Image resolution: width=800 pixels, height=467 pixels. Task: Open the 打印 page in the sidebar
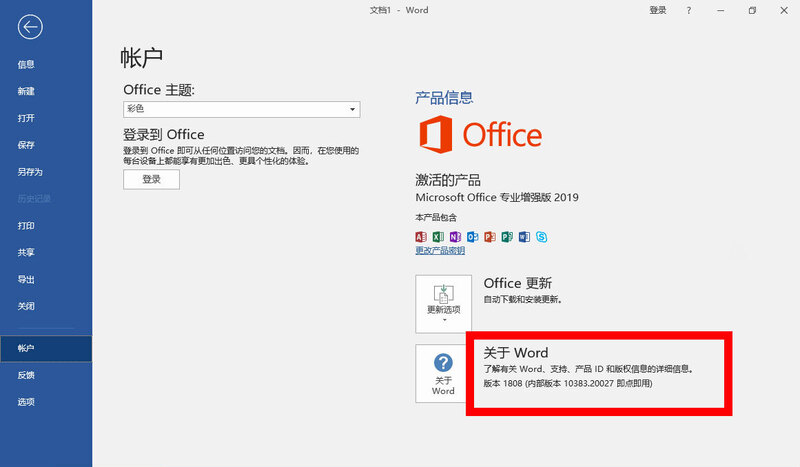tap(26, 226)
